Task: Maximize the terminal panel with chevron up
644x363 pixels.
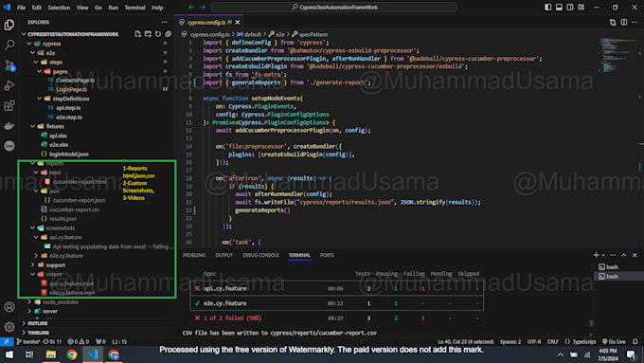Action: coord(624,255)
